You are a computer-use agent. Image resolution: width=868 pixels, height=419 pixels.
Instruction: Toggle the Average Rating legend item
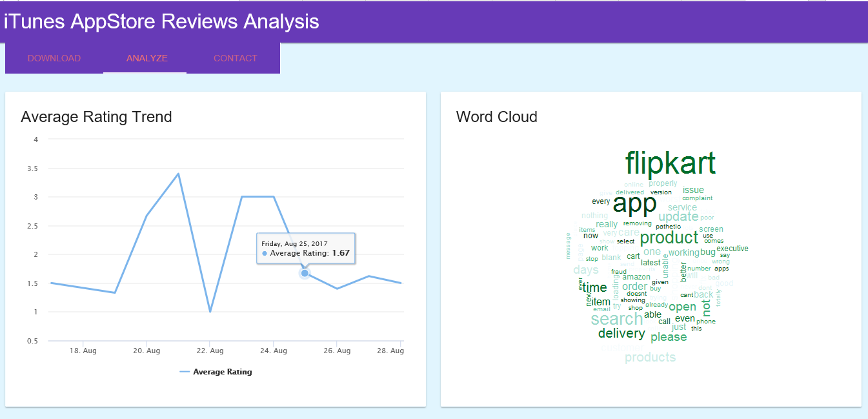(216, 372)
